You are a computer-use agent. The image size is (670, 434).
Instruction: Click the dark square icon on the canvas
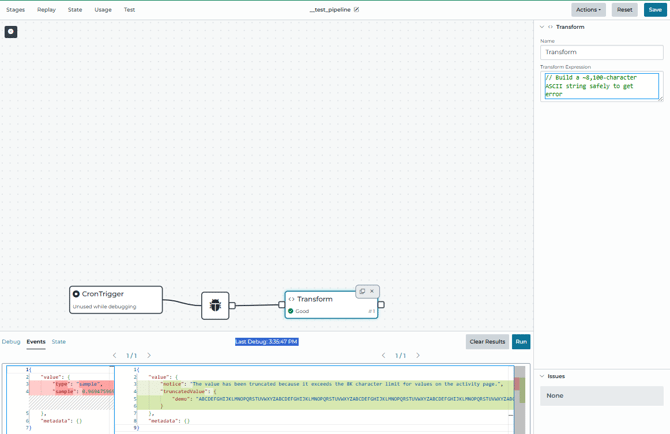point(11,32)
